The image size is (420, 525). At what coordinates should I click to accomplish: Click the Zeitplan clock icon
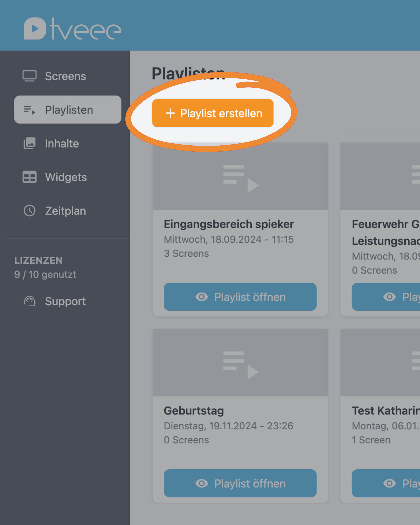point(30,211)
